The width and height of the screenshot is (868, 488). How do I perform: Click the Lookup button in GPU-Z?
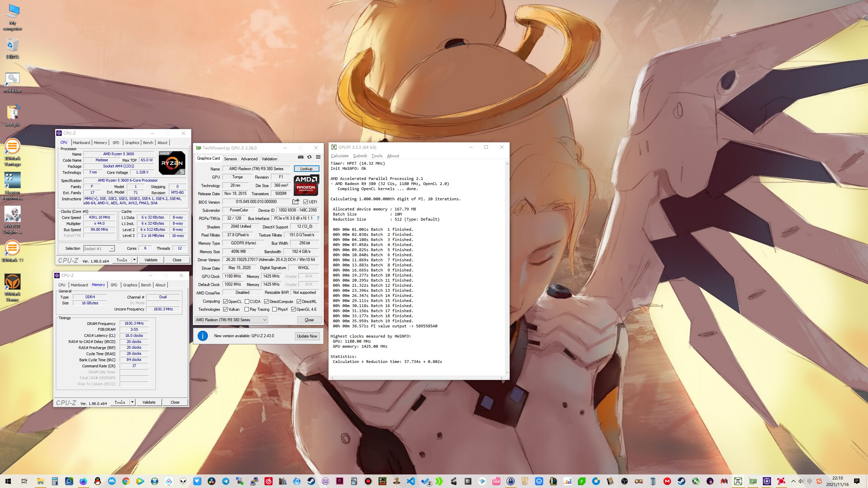coord(306,168)
